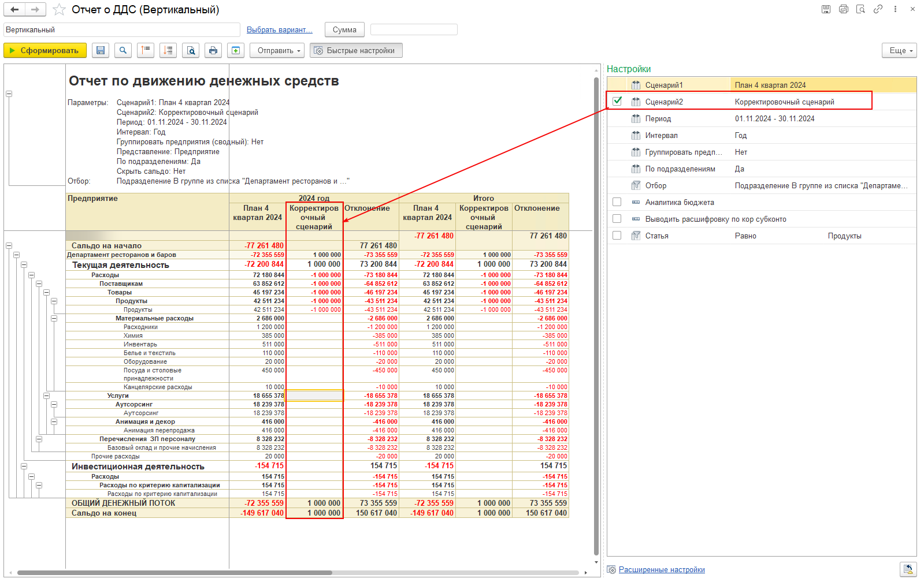
Task: Click the Базовый оклад и прочие начисления row
Action: click(x=162, y=447)
